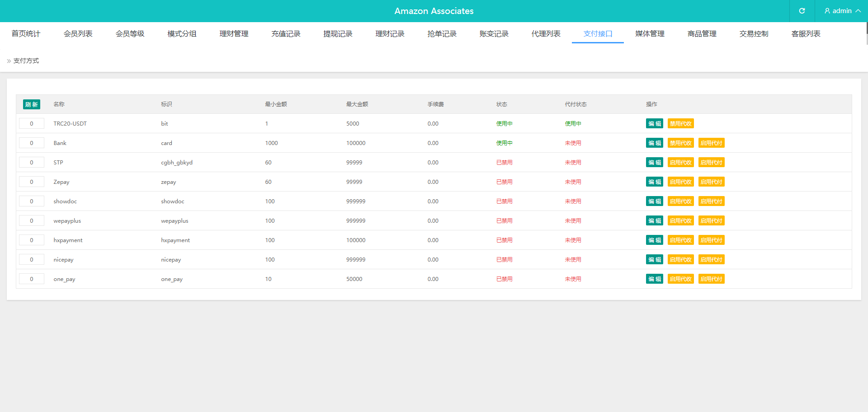Viewport: 868px width, 412px height.
Task: Click the refresh icon in top header
Action: (x=802, y=11)
